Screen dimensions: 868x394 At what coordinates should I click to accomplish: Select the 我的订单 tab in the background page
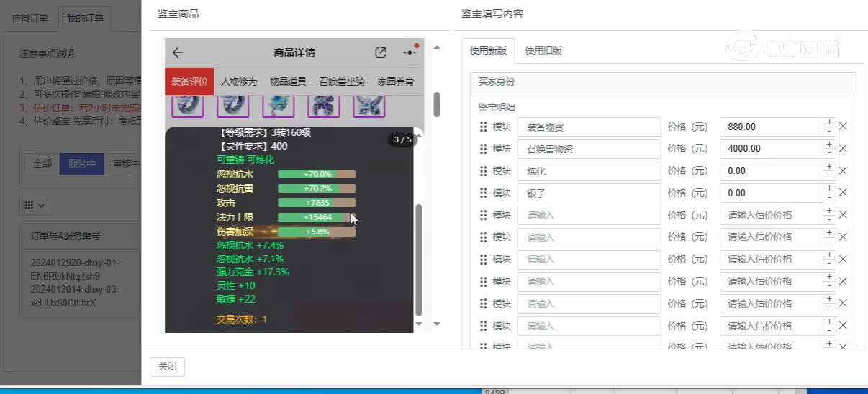(x=85, y=18)
